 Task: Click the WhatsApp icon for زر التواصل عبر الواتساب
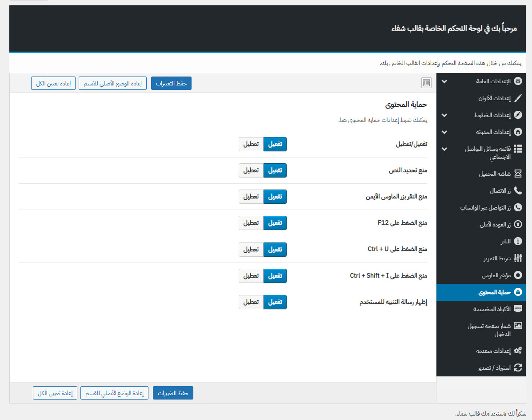click(518, 208)
